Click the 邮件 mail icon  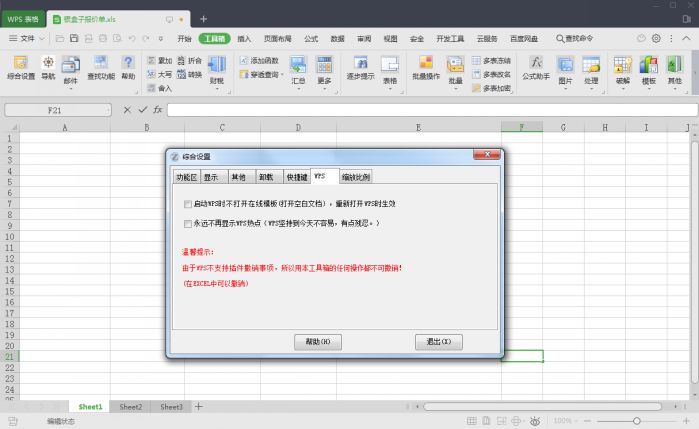(70, 70)
